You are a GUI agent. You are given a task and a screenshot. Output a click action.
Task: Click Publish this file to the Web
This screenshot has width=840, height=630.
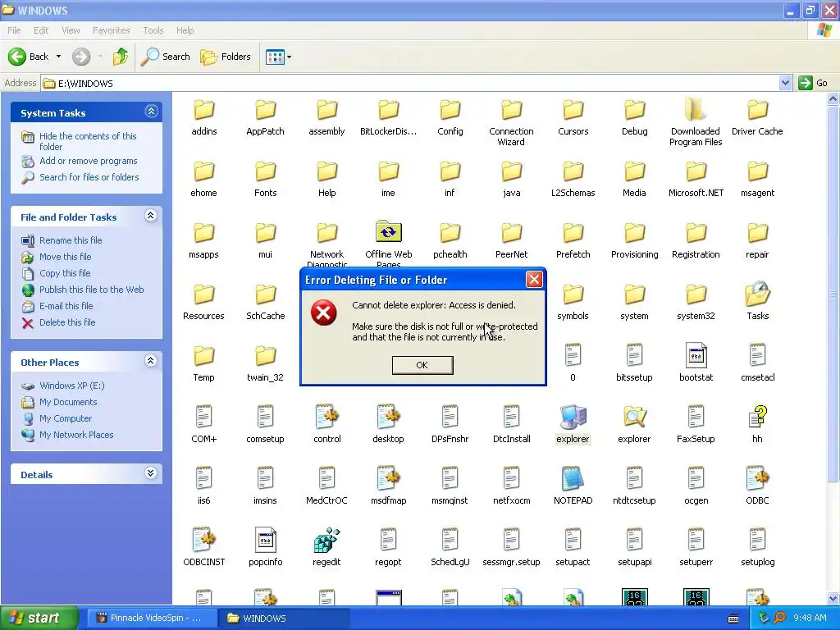(x=91, y=290)
